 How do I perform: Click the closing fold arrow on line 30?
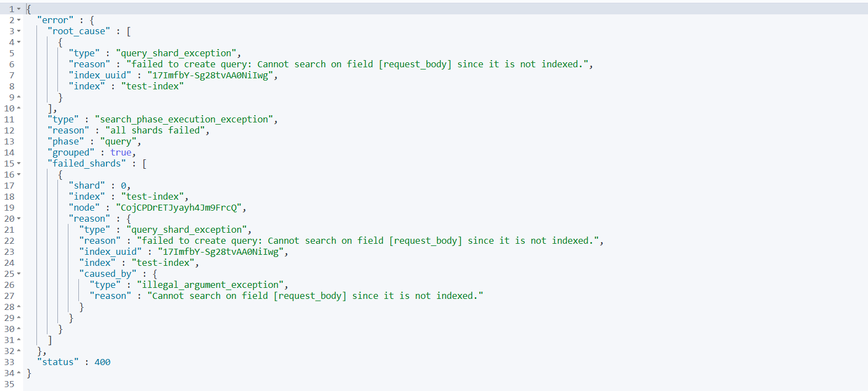point(19,329)
